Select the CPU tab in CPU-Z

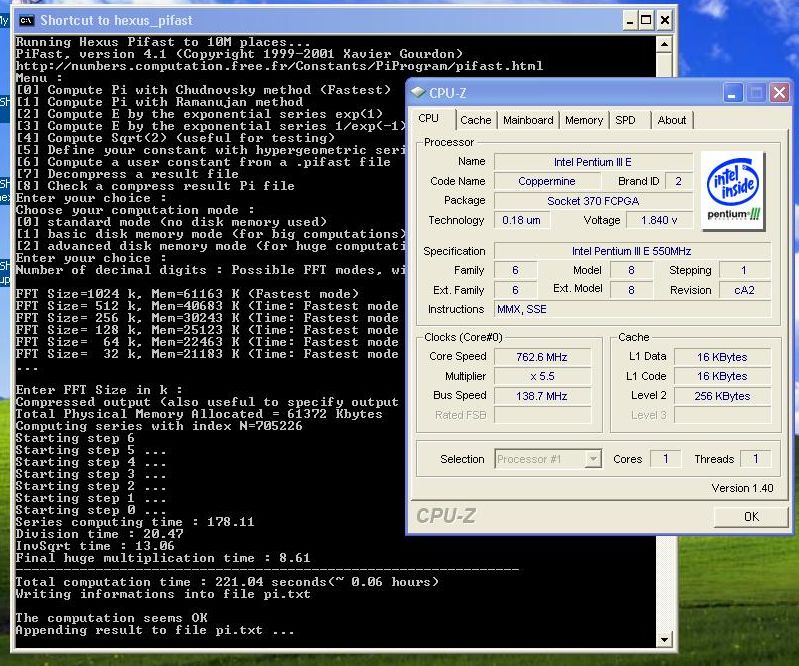pyautogui.click(x=429, y=119)
